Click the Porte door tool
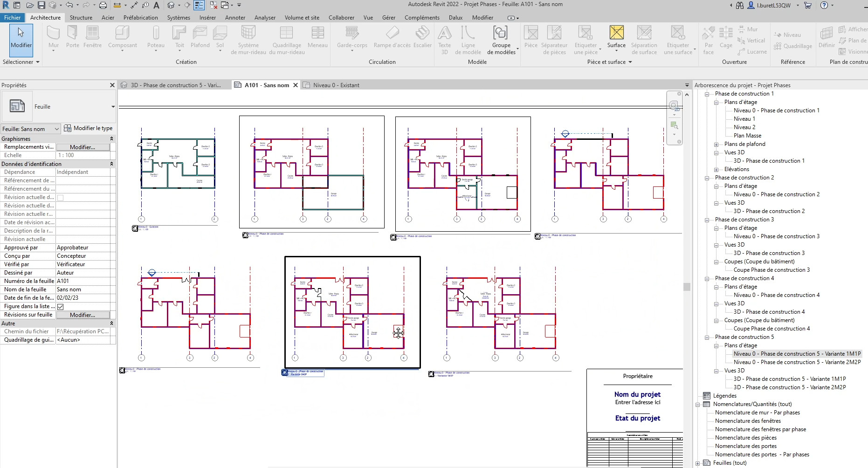This screenshot has width=868, height=468. 72,37
